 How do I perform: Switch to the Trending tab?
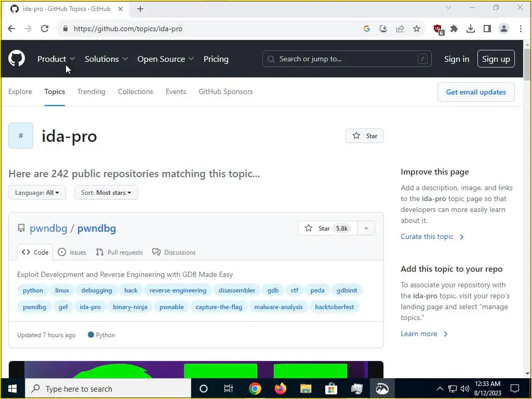click(x=91, y=91)
